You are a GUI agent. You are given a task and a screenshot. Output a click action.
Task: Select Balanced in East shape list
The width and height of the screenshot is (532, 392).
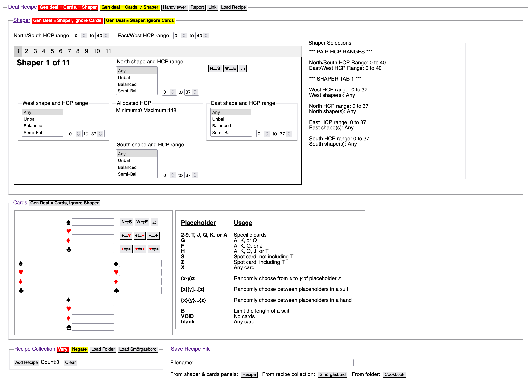(231, 126)
